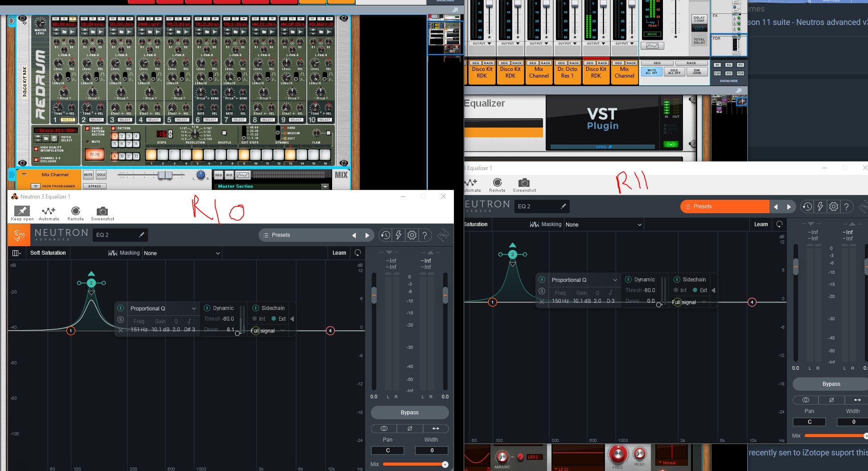Click Width value field 0 in left Neutron
The height and width of the screenshot is (471, 868).
click(x=432, y=450)
